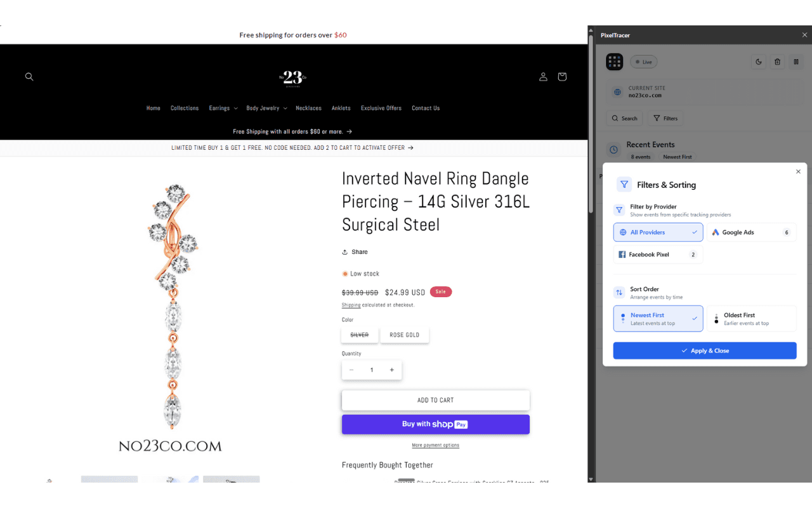Filter events by Google Ads

tap(751, 232)
